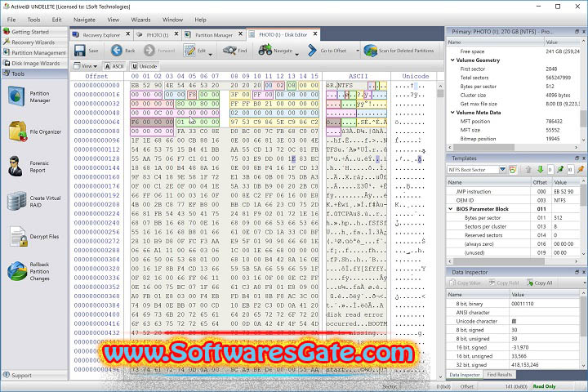
Task: Click Scan for Deleted Partitions icon
Action: pyautogui.click(x=370, y=51)
